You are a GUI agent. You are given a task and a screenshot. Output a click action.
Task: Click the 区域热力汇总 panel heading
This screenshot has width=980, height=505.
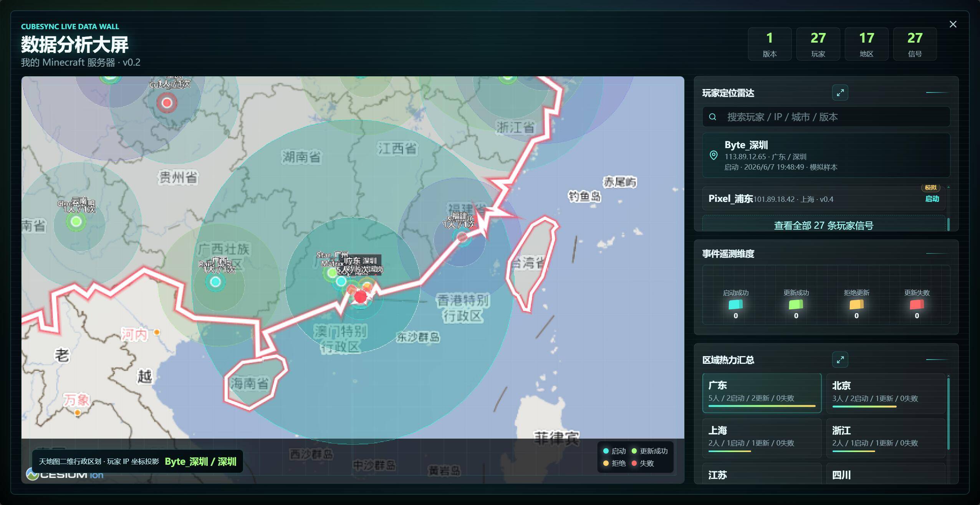pos(728,360)
